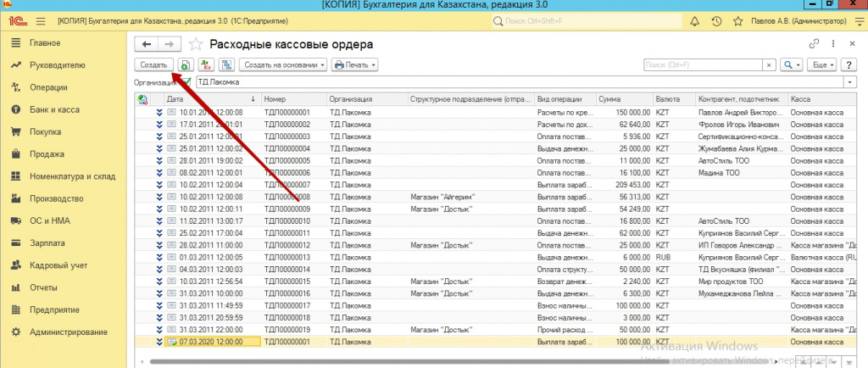Screen dimensions: 868x368
Task: Sort by the Номер column header
Action: (294, 99)
